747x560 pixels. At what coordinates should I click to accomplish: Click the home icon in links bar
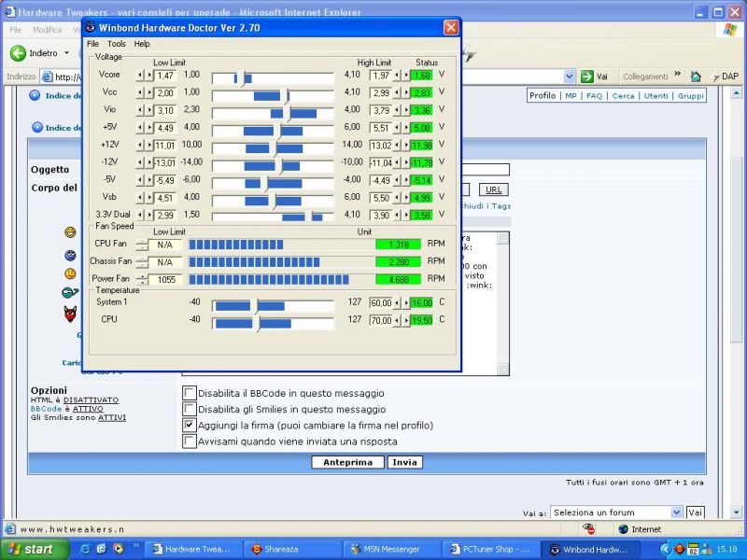pyautogui.click(x=696, y=77)
